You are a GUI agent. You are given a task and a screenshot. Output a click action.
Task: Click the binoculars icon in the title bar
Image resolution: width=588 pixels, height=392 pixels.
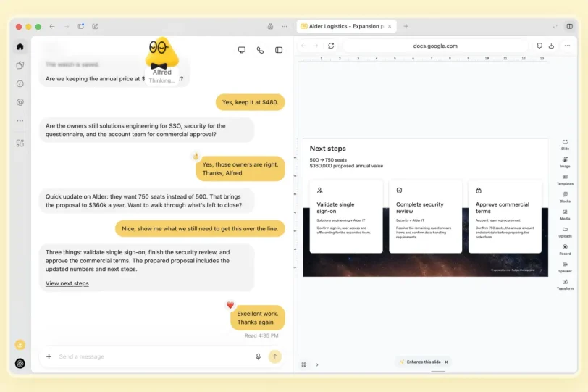[x=270, y=26]
